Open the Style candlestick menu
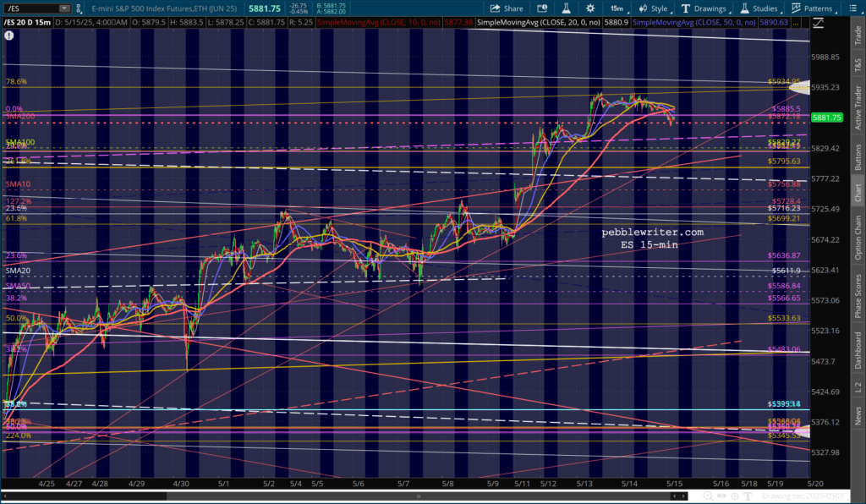The image size is (866, 504). pyautogui.click(x=655, y=8)
